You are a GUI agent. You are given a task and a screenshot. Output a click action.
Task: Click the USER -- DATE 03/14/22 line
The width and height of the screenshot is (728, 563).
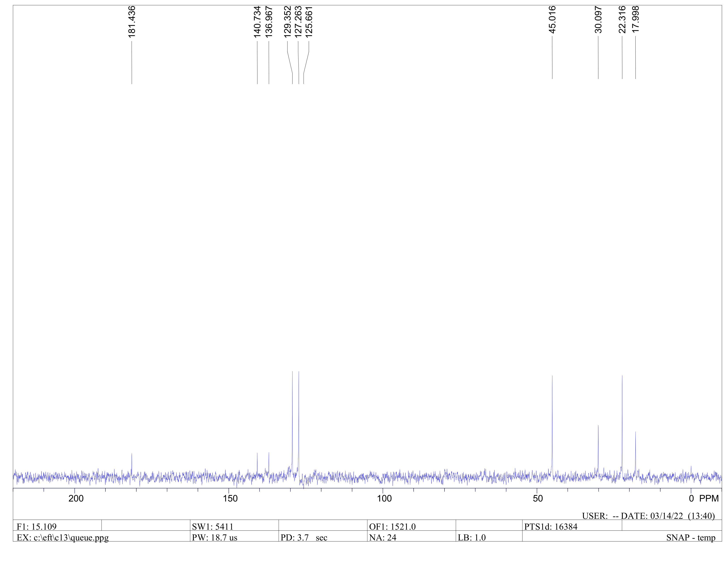pyautogui.click(x=648, y=516)
